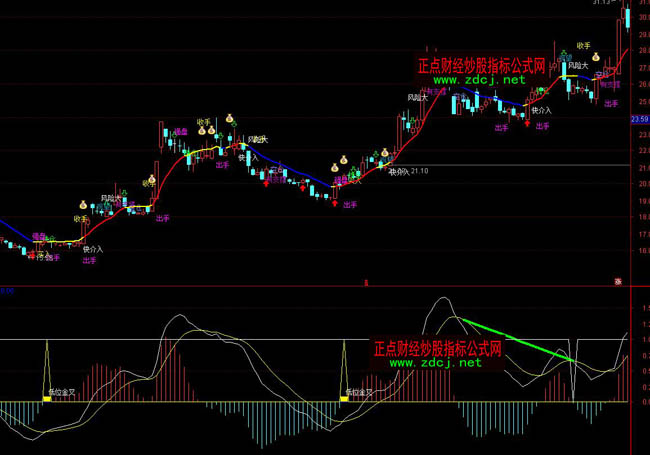Viewport: 650px width, 455px height.
Task: Click the small red S marker on the time axis
Action: tap(366, 284)
